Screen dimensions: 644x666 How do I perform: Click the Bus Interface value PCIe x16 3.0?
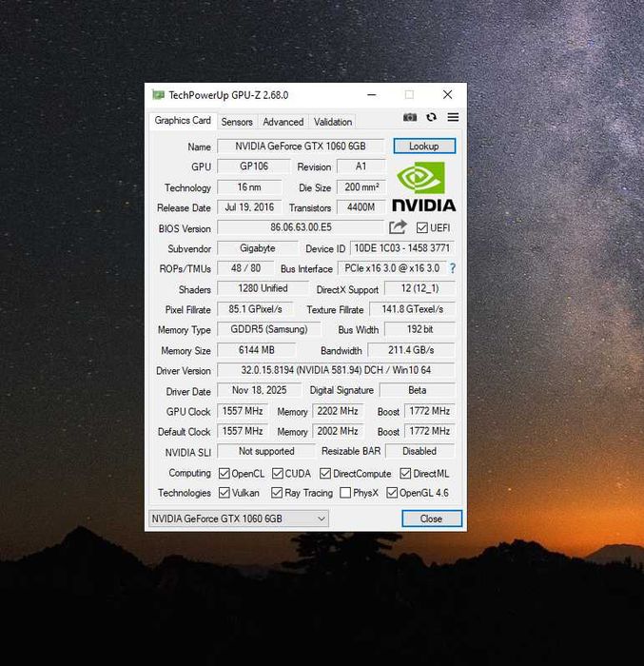click(392, 268)
